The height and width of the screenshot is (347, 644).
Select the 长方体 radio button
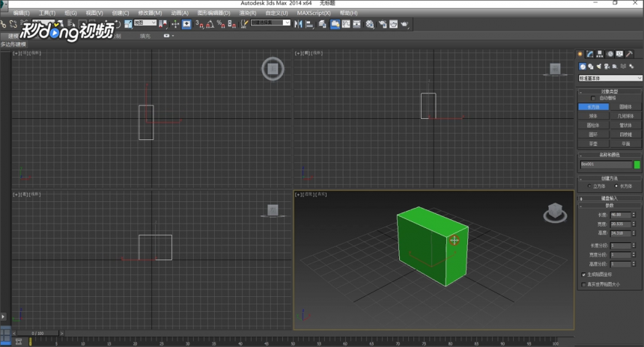[616, 186]
